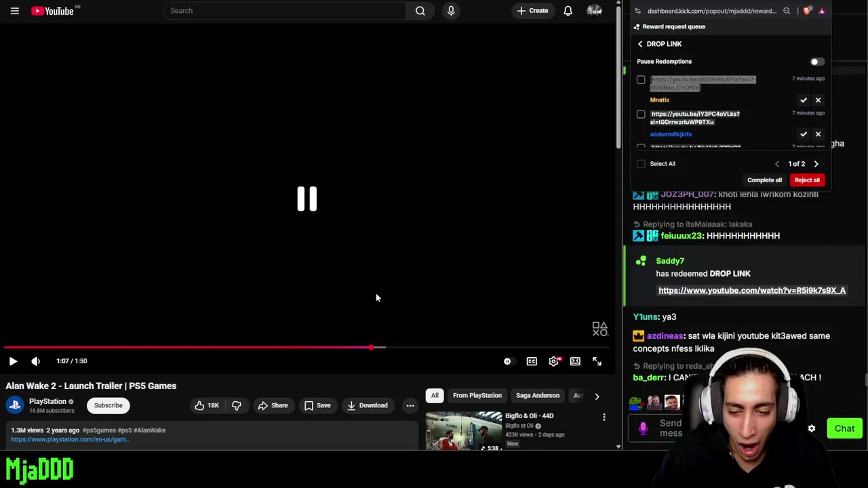
Task: Open Saddy7's redeemed YouTube link in chat
Action: (752, 291)
